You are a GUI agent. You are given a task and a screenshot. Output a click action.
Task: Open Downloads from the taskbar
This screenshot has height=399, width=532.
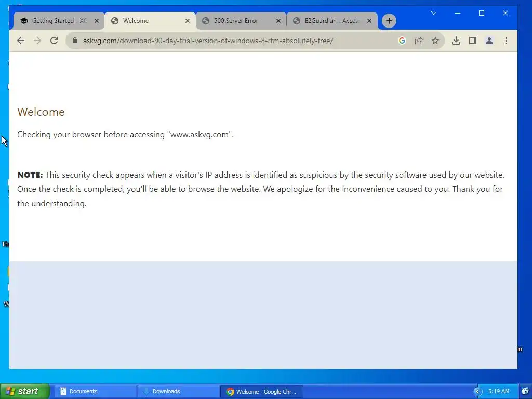point(178,392)
